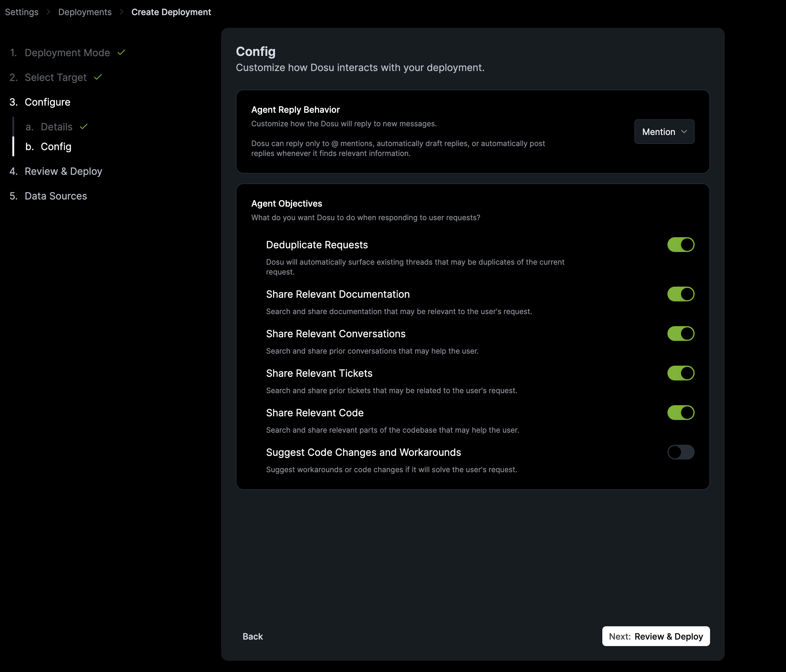Open the Details sub-step

(56, 127)
